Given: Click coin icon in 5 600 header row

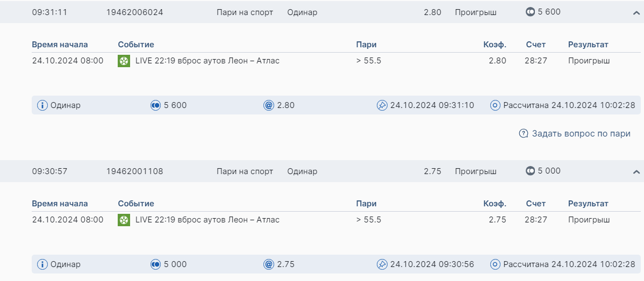Looking at the screenshot, I should (x=531, y=12).
